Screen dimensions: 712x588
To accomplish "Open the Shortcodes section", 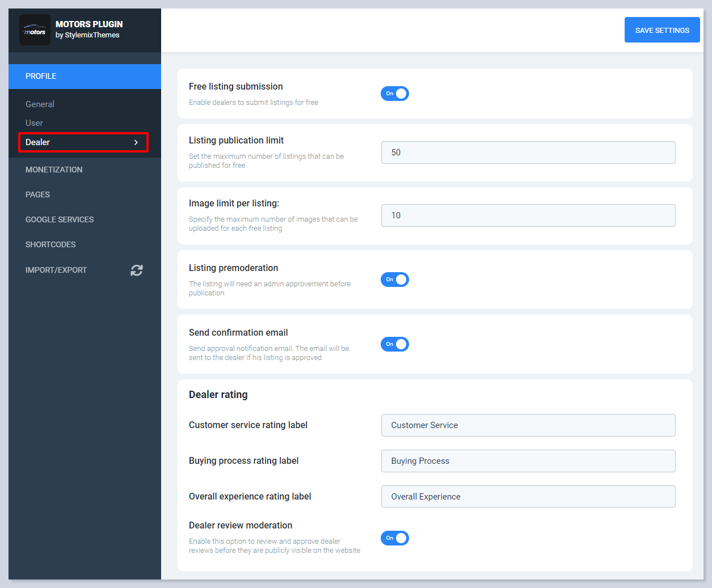I will point(50,244).
